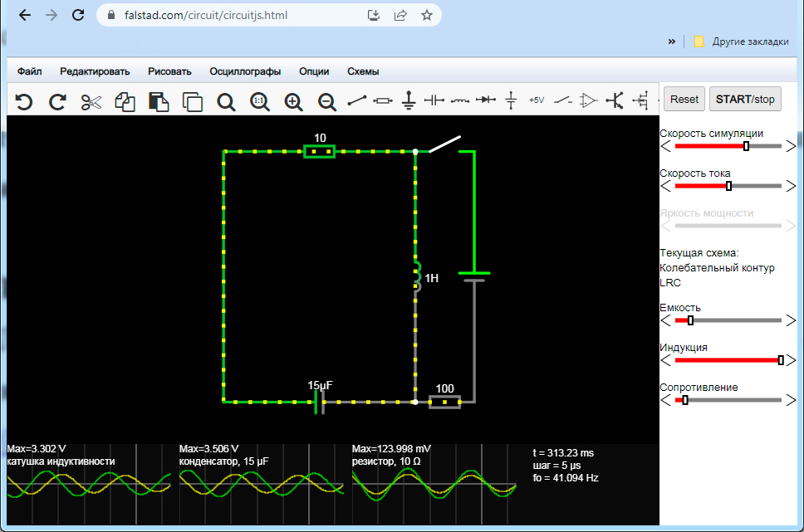804x532 pixels.
Task: Click the undo arrow icon
Action: click(x=24, y=101)
